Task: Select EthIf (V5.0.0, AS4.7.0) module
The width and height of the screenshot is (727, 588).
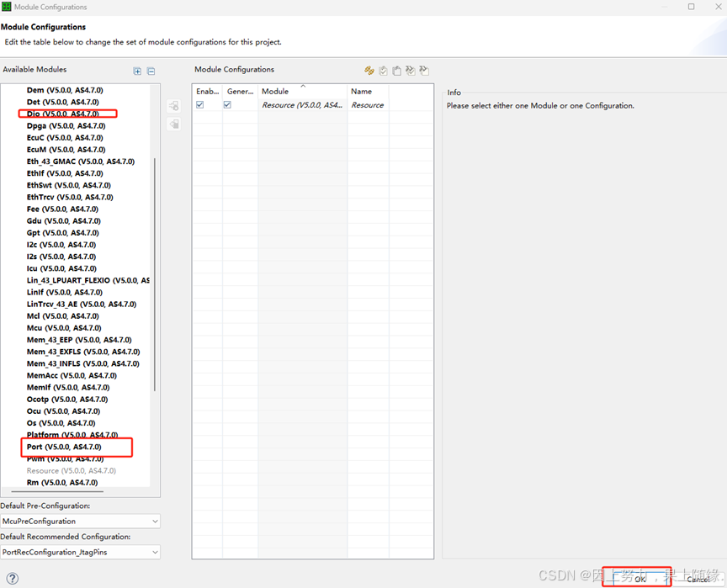Action: click(x=65, y=173)
